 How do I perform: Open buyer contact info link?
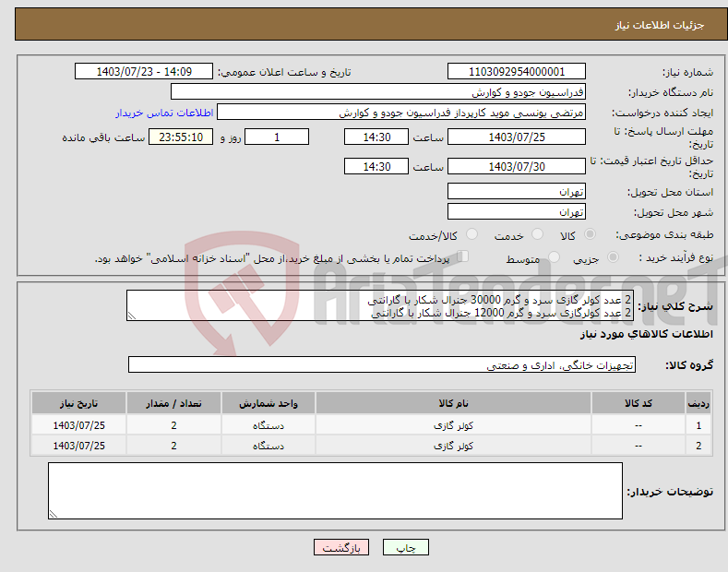(x=164, y=113)
